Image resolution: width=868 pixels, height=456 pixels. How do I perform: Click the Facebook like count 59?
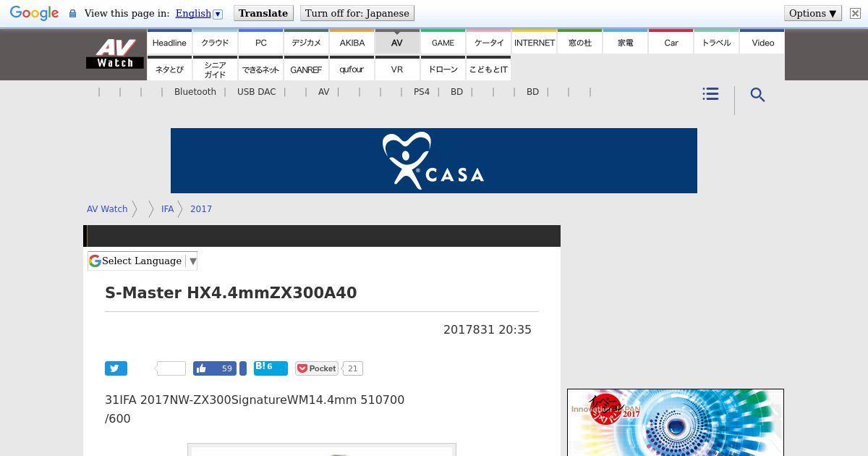coord(227,368)
